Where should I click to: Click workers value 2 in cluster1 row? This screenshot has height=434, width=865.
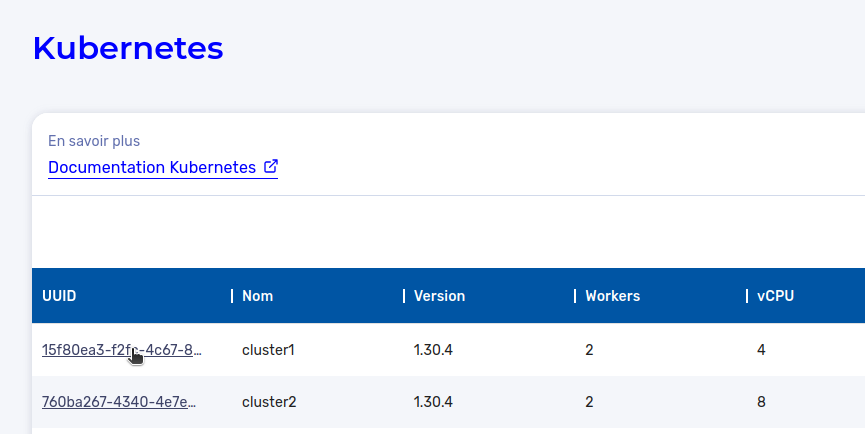(589, 350)
